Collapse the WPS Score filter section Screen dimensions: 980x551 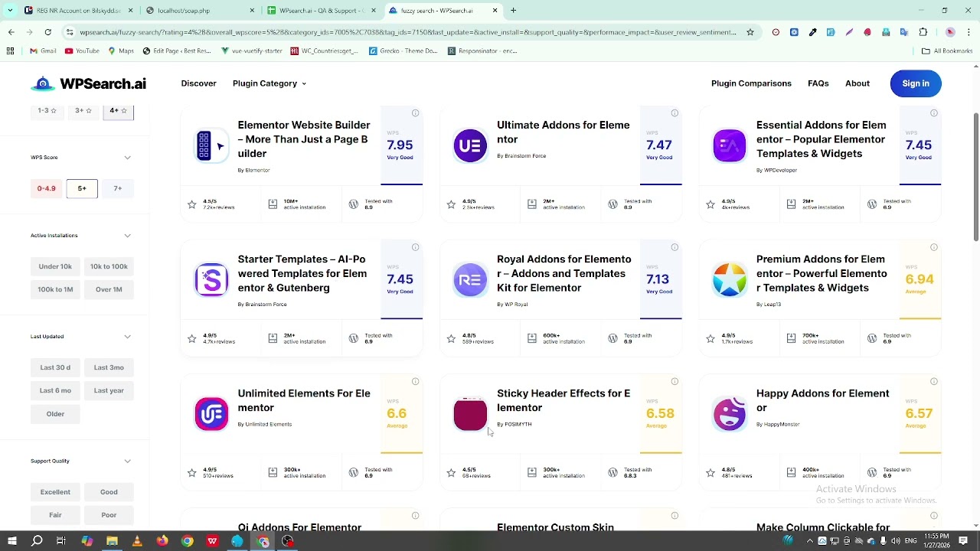pos(127,158)
